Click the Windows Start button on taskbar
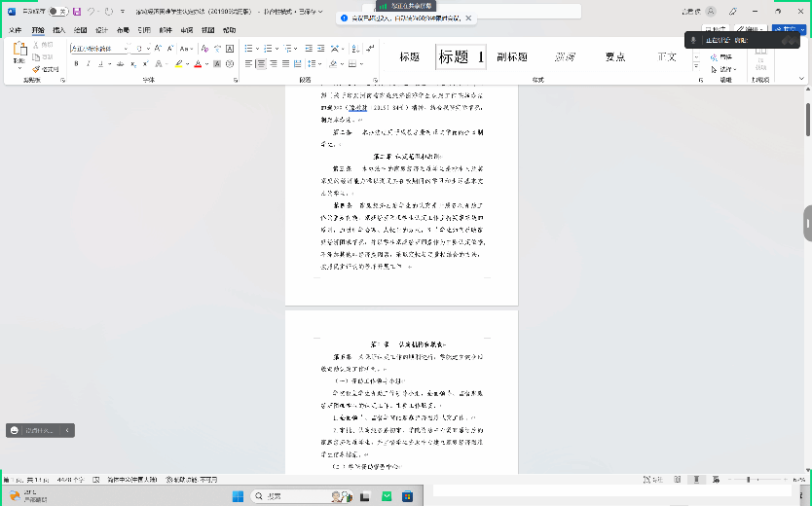812x506 pixels. 237,496
